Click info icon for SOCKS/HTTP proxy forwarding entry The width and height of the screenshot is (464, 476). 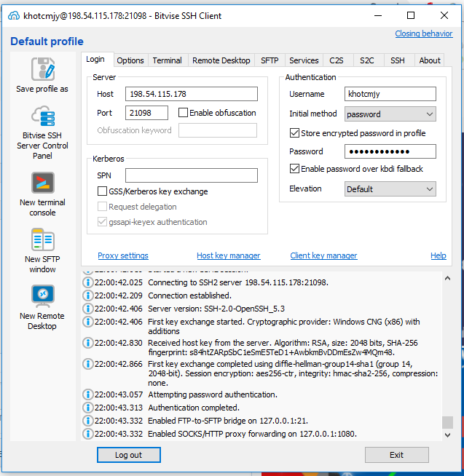pos(88,434)
